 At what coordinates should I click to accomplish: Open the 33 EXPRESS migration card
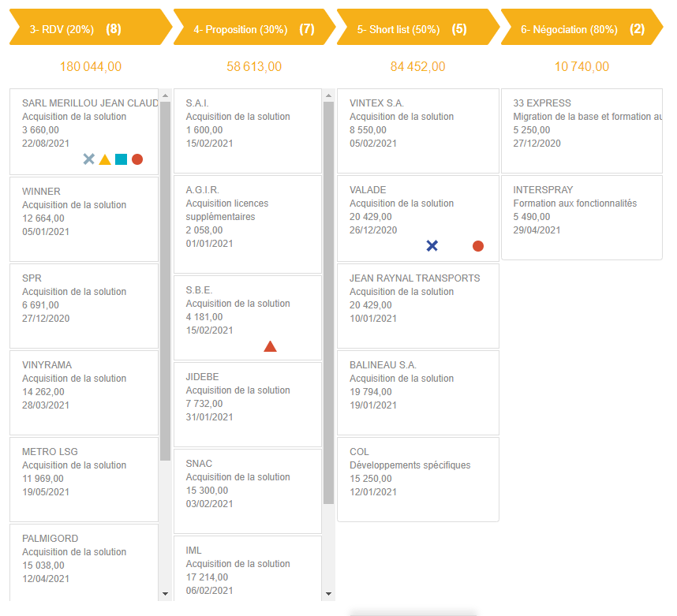point(582,130)
